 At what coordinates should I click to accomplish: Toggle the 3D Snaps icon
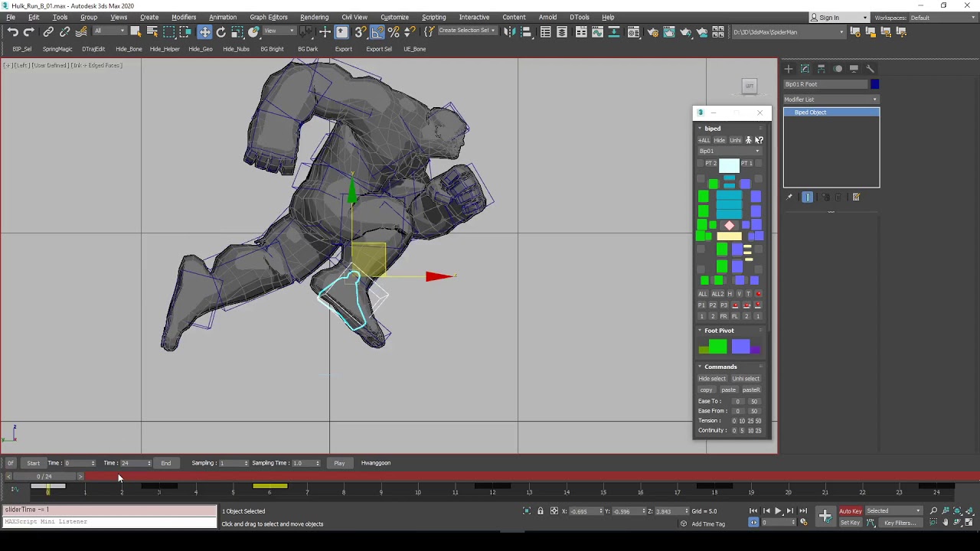pyautogui.click(x=360, y=31)
